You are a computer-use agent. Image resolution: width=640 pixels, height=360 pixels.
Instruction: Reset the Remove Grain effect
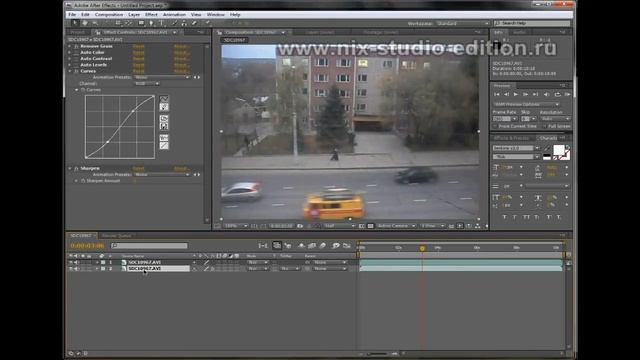tap(138, 47)
